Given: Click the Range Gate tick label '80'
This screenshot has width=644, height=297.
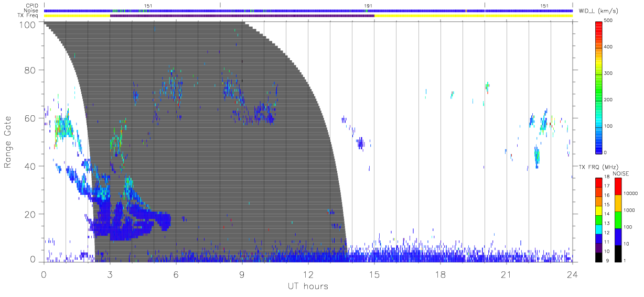Looking at the screenshot, I should (30, 70).
